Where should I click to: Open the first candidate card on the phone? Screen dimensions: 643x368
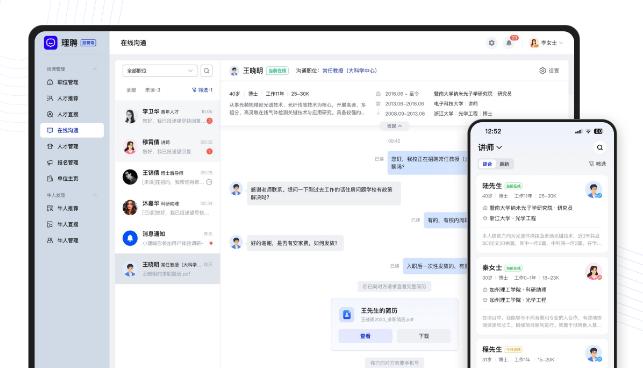click(x=542, y=214)
